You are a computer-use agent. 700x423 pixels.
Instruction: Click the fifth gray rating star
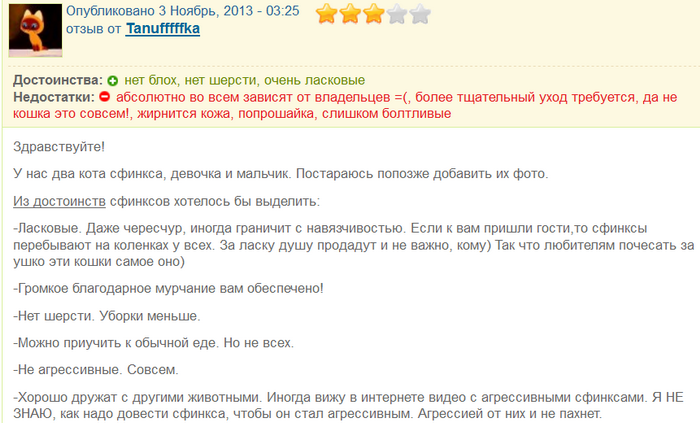tap(420, 14)
